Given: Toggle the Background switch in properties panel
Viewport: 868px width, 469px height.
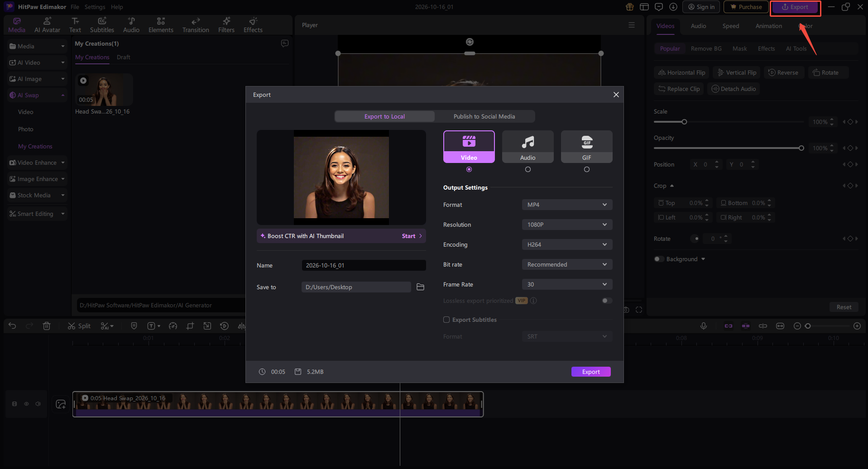Looking at the screenshot, I should (x=659, y=259).
